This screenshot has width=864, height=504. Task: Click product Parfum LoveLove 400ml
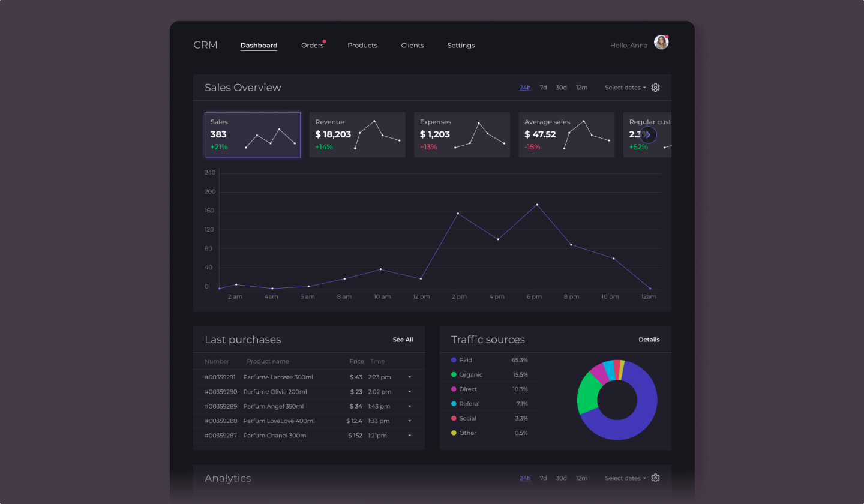coord(279,421)
